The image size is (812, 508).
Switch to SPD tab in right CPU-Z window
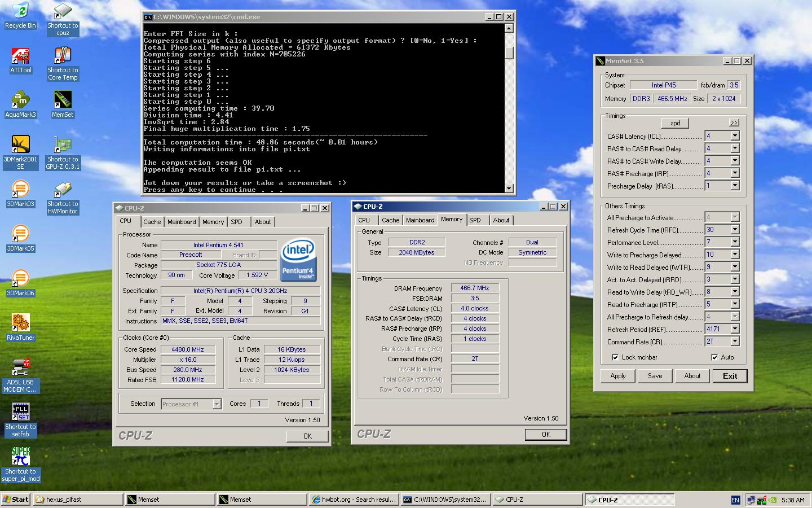[x=475, y=220]
